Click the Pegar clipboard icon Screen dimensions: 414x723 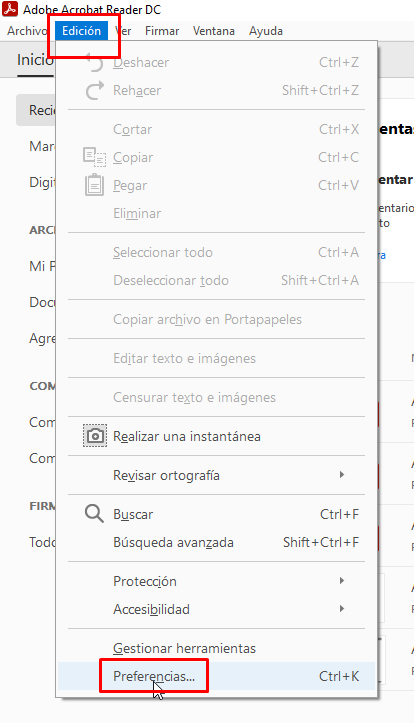tap(95, 185)
